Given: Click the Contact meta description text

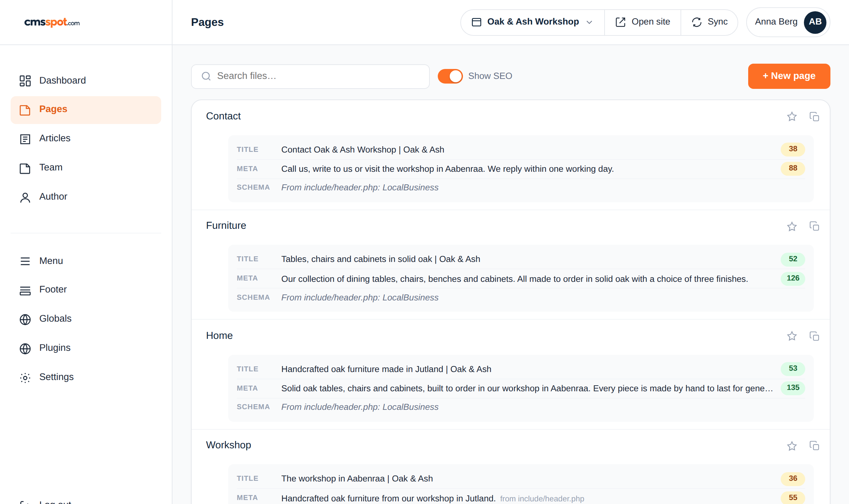Looking at the screenshot, I should click(x=447, y=169).
